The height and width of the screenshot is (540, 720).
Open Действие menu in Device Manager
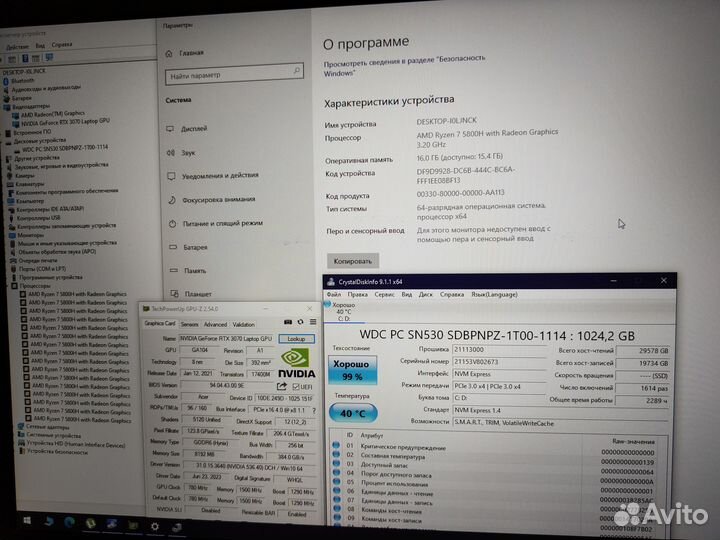[17, 46]
